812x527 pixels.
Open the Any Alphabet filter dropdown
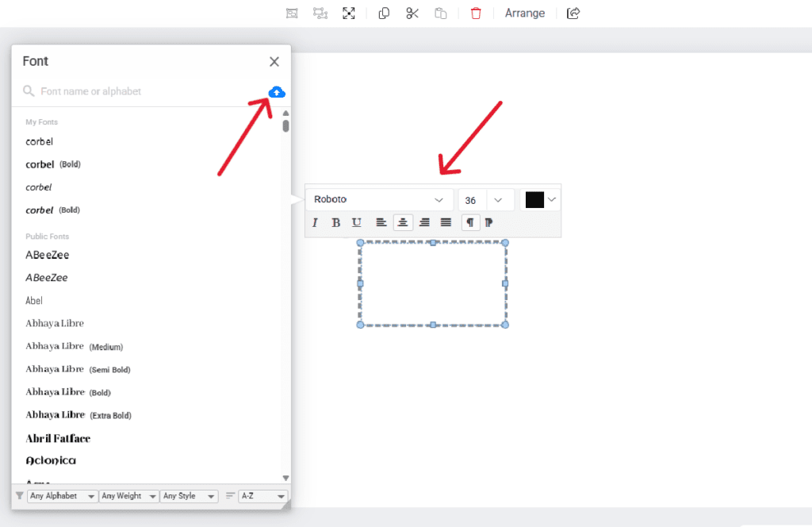(x=62, y=495)
